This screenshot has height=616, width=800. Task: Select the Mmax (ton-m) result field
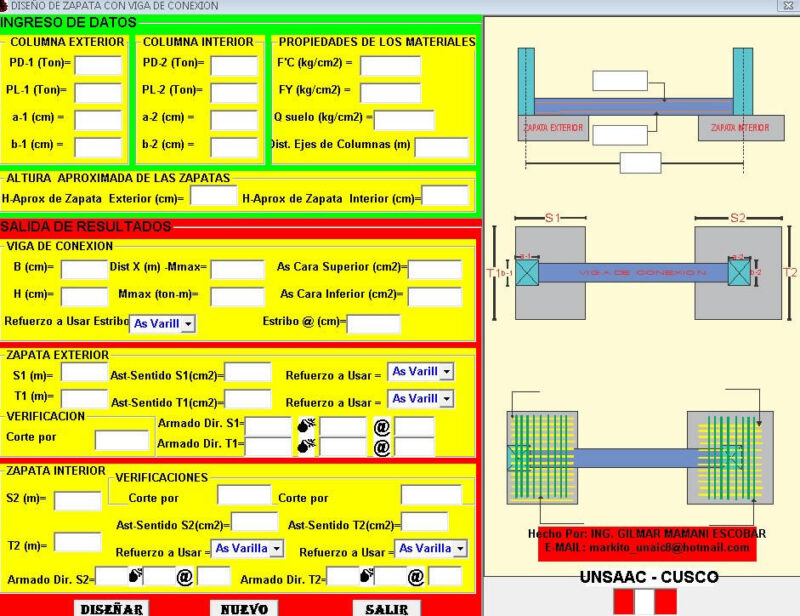point(238,297)
